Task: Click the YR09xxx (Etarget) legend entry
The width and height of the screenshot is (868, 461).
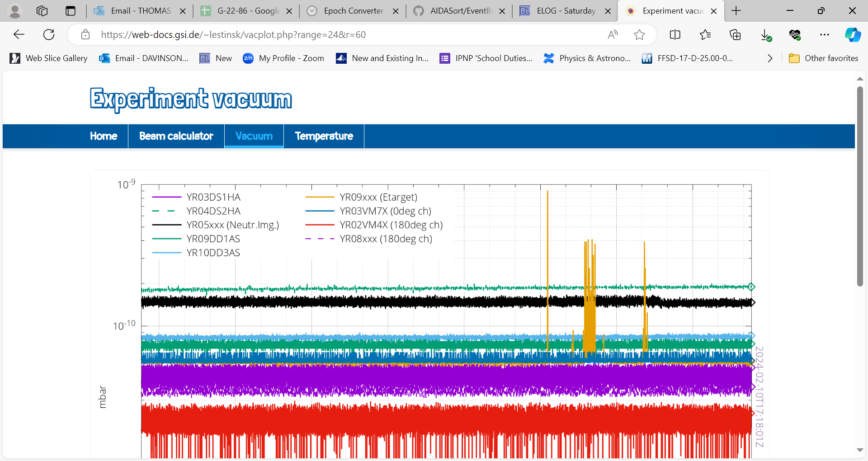Action: 361,197
